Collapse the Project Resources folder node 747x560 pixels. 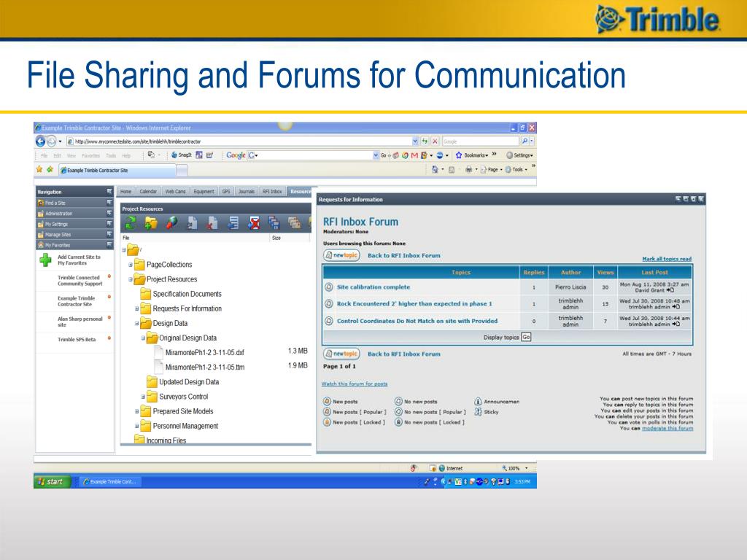point(131,279)
